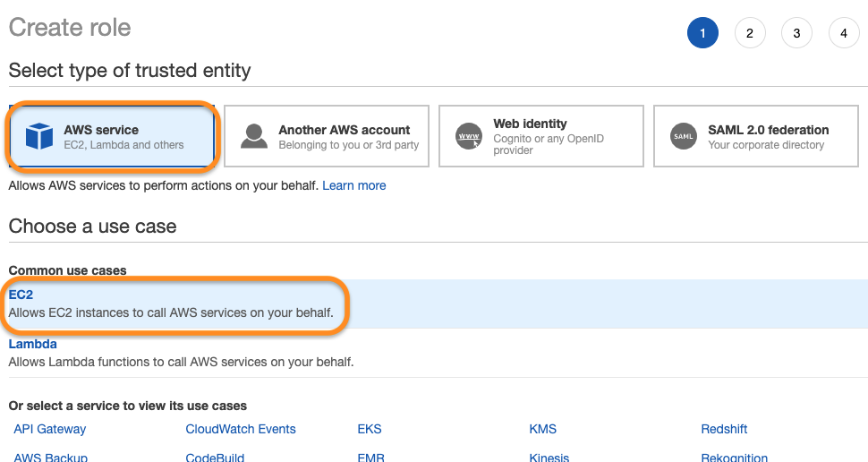Click the Another AWS account person icon
868x462 pixels.
(255, 136)
